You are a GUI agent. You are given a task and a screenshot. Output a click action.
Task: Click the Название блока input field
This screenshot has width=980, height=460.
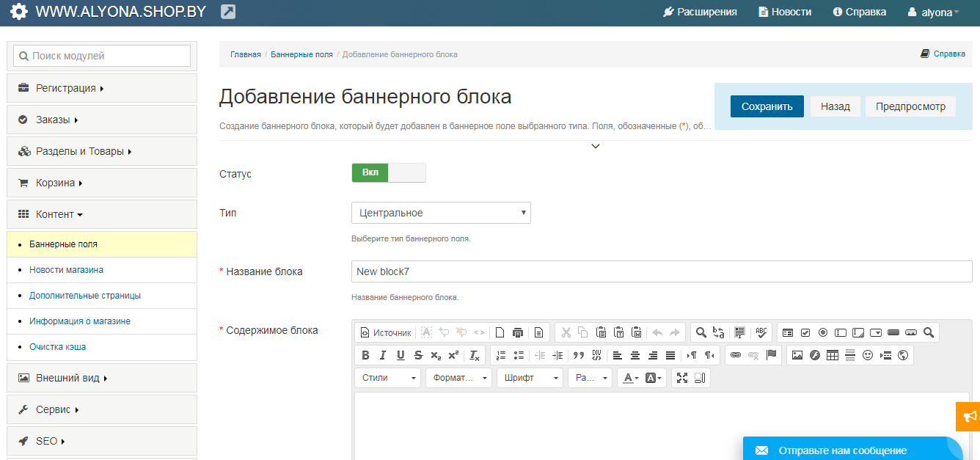(662, 271)
